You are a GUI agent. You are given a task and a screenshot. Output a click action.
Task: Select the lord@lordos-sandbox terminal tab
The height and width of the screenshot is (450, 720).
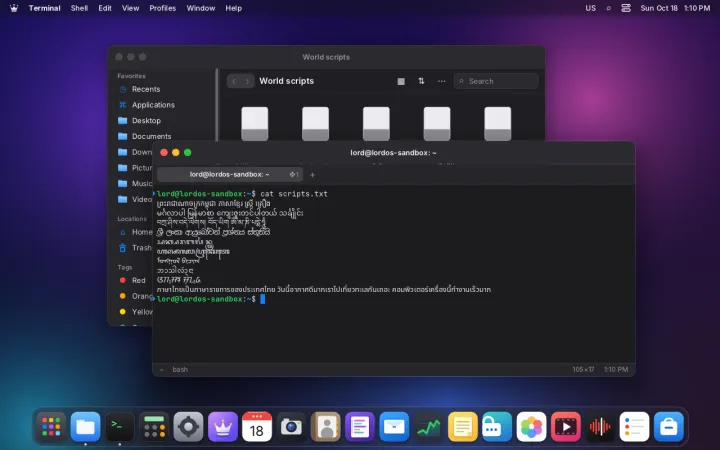click(x=230, y=174)
